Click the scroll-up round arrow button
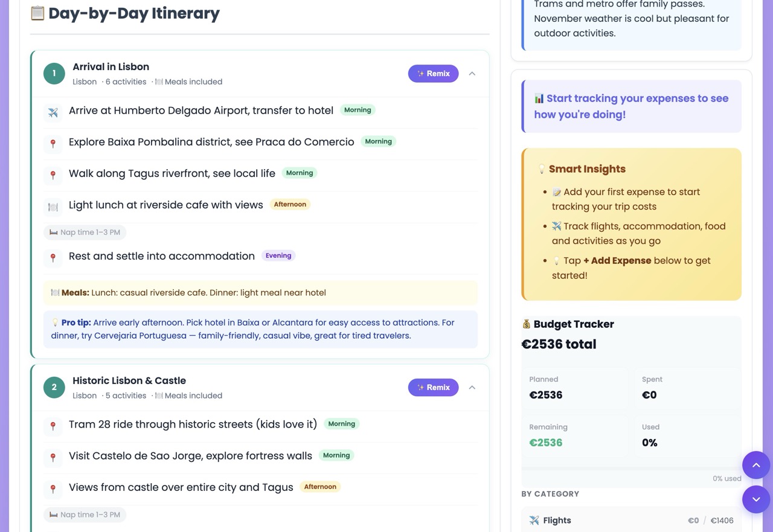The width and height of the screenshot is (773, 532). tap(756, 466)
